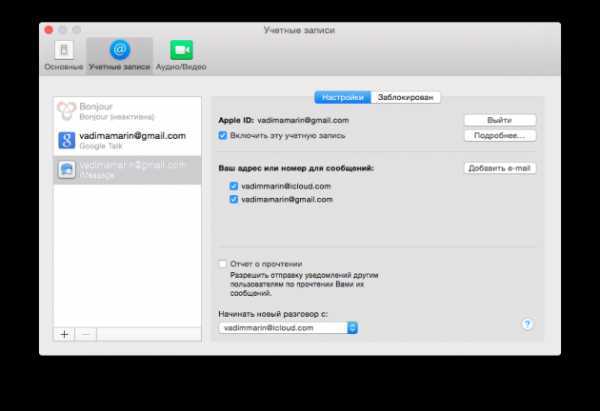
Task: Add a new account with plus button
Action: (x=64, y=334)
